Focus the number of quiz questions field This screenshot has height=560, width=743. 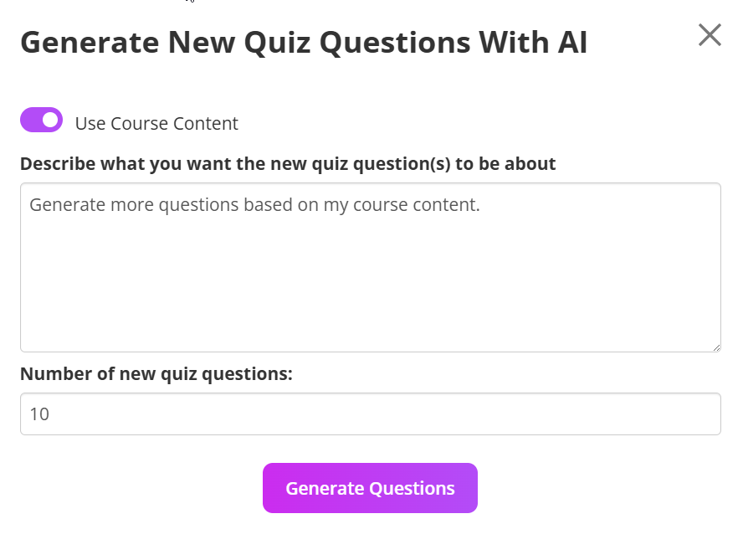click(370, 413)
